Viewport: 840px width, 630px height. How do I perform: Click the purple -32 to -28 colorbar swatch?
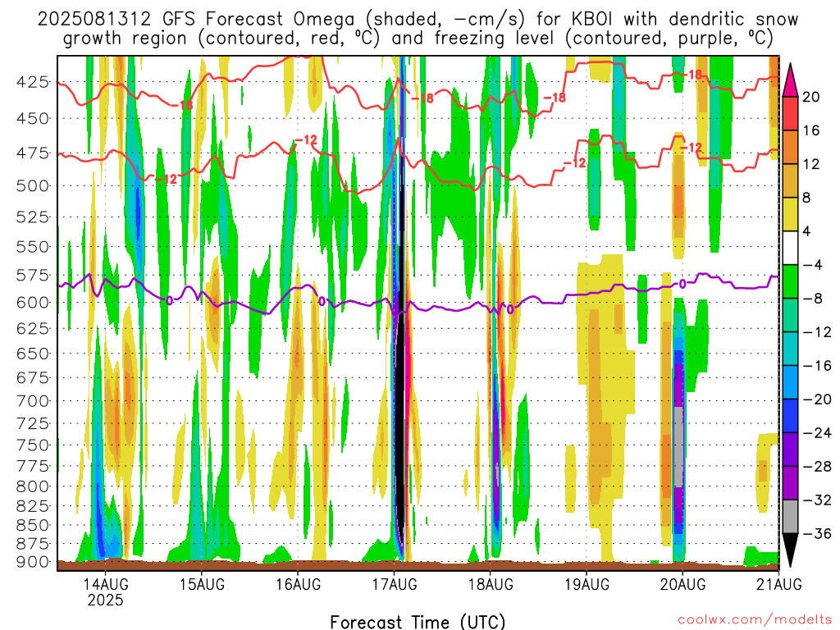[790, 483]
